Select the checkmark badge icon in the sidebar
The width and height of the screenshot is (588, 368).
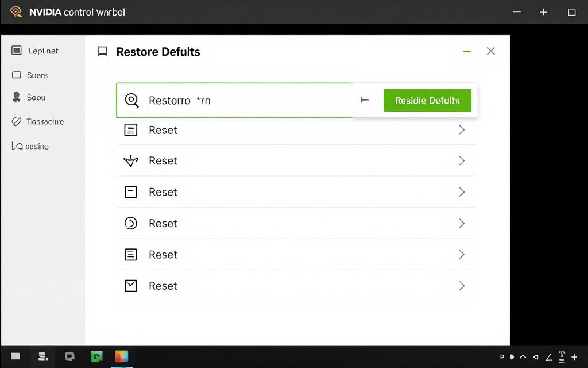coord(18,121)
